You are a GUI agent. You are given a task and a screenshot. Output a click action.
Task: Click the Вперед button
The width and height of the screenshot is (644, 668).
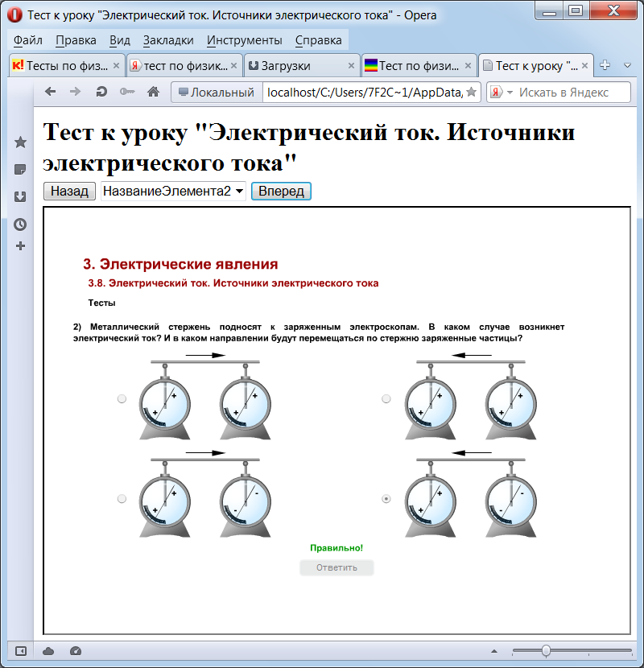281,191
